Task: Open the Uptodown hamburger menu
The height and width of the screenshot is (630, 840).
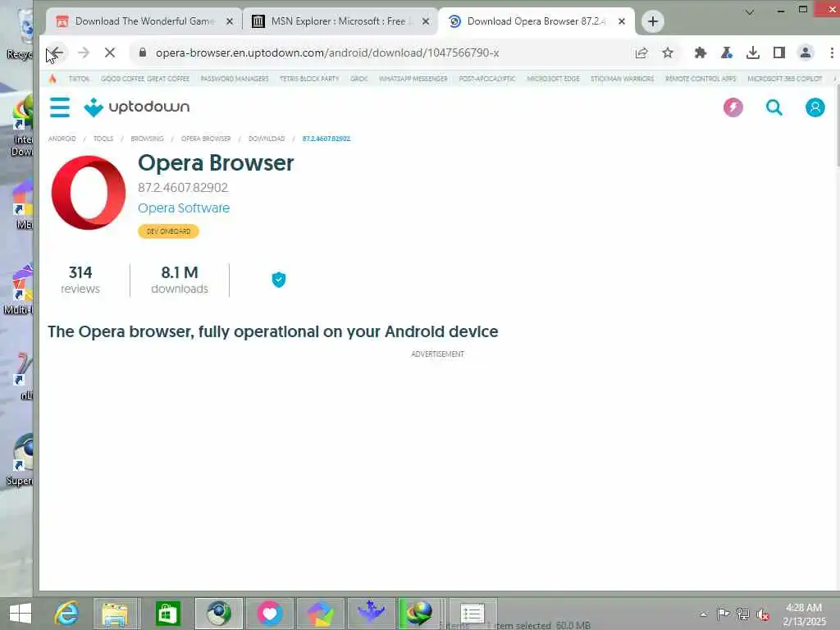Action: pyautogui.click(x=59, y=107)
